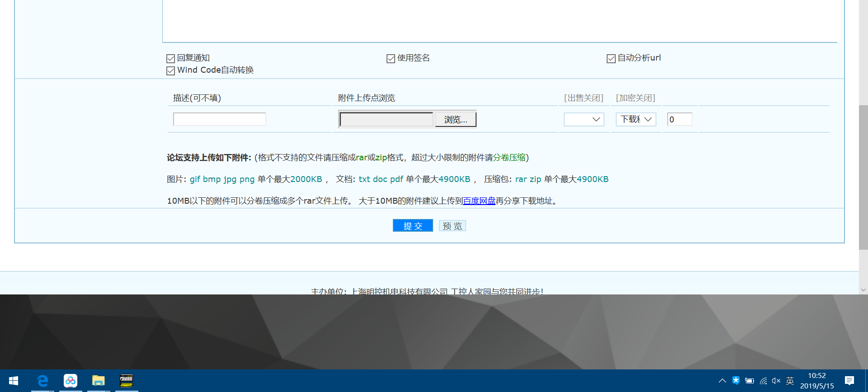Open the Action Center notification icon
Image resolution: width=868 pixels, height=392 pixels.
pos(849,381)
